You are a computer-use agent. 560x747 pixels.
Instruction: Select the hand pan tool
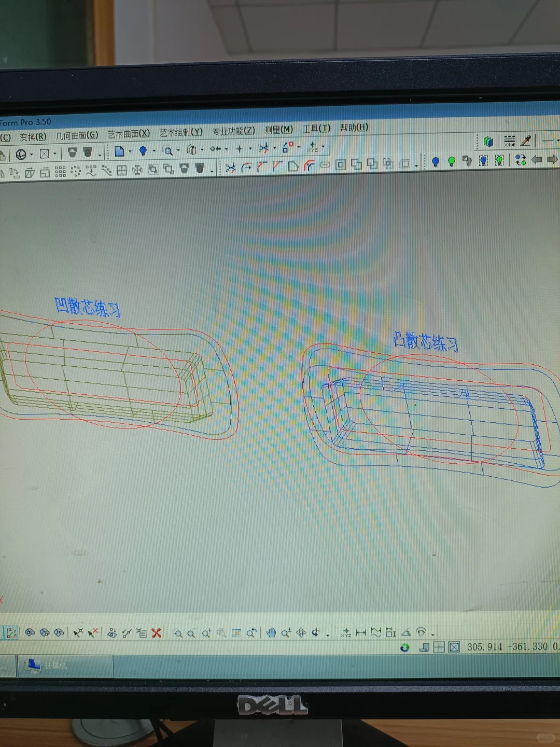tap(271, 632)
